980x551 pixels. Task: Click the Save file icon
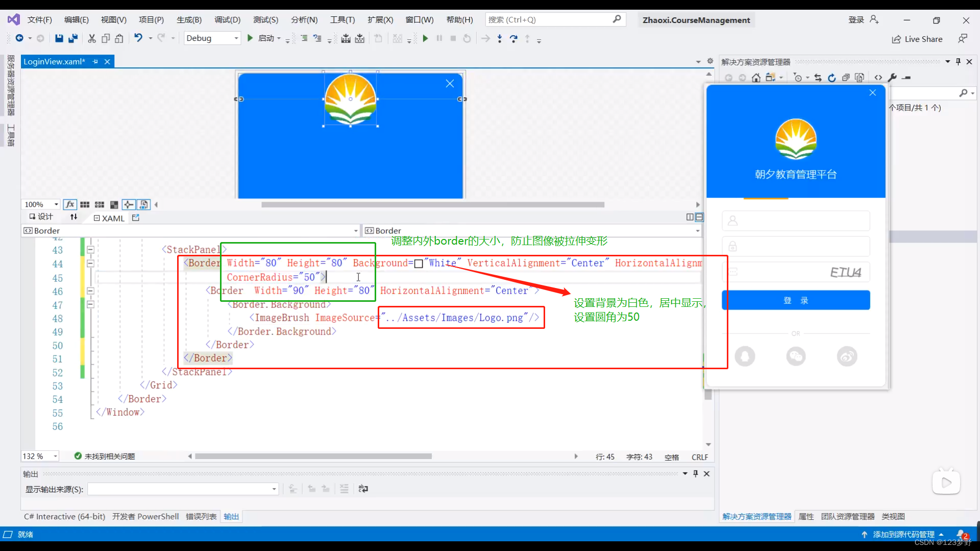59,38
